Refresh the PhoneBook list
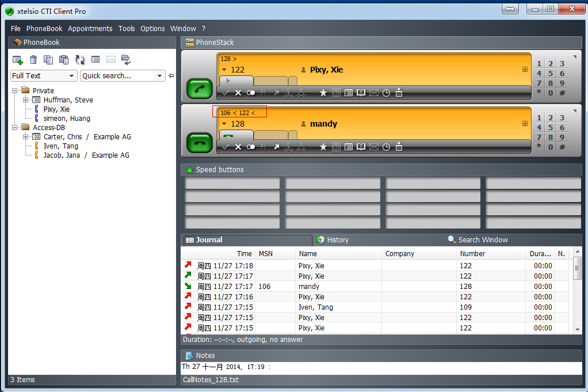 pos(80,60)
